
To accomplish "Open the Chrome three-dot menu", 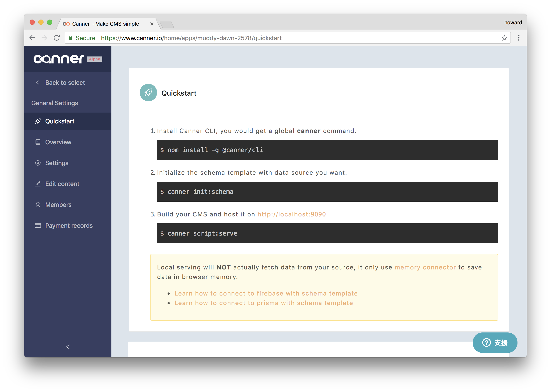I will pyautogui.click(x=519, y=38).
